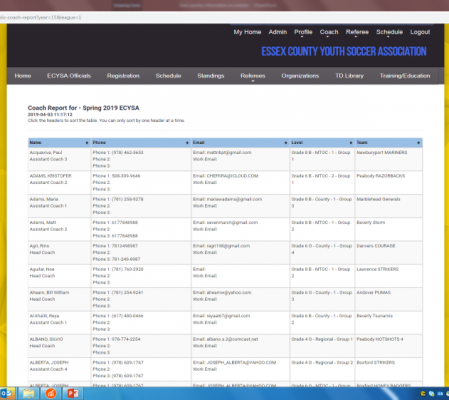The image size is (449, 400).
Task: Select the name Aguilar, Noe
Action: tap(42, 269)
